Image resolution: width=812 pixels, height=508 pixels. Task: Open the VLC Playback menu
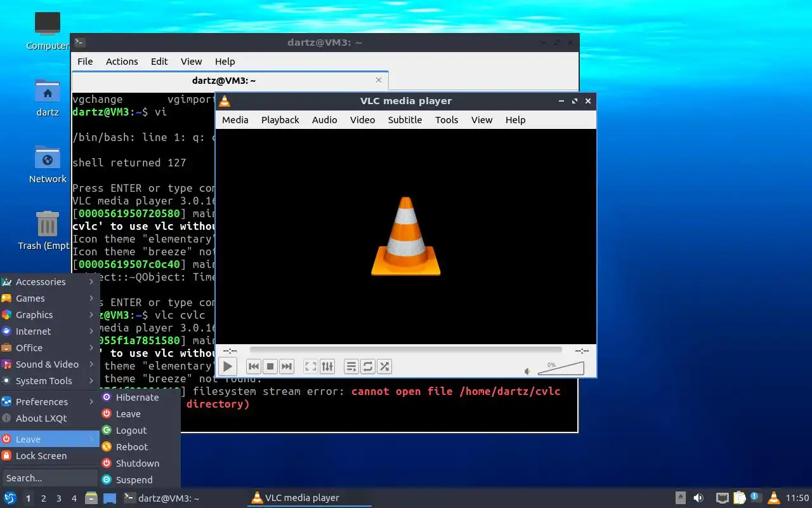[280, 119]
